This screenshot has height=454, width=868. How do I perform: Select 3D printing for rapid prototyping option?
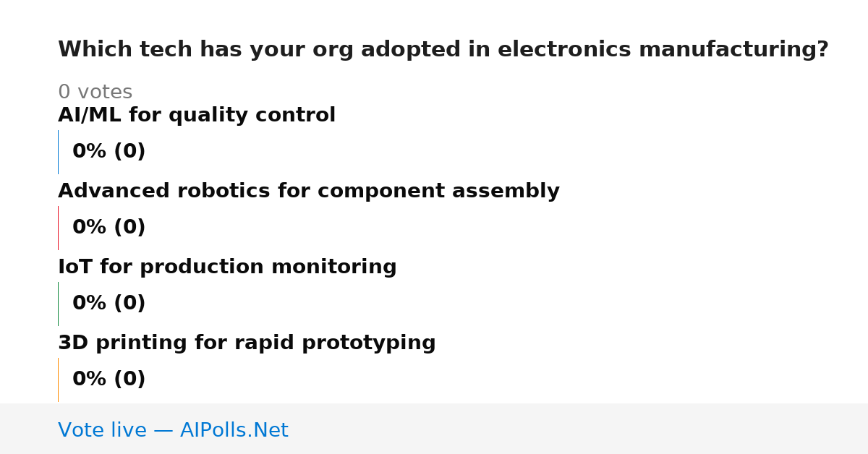point(247,343)
